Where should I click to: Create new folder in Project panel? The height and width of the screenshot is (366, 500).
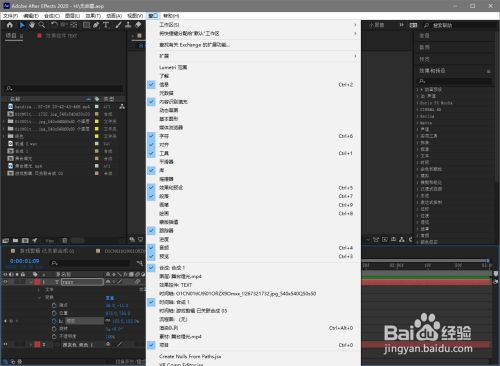tap(15, 240)
